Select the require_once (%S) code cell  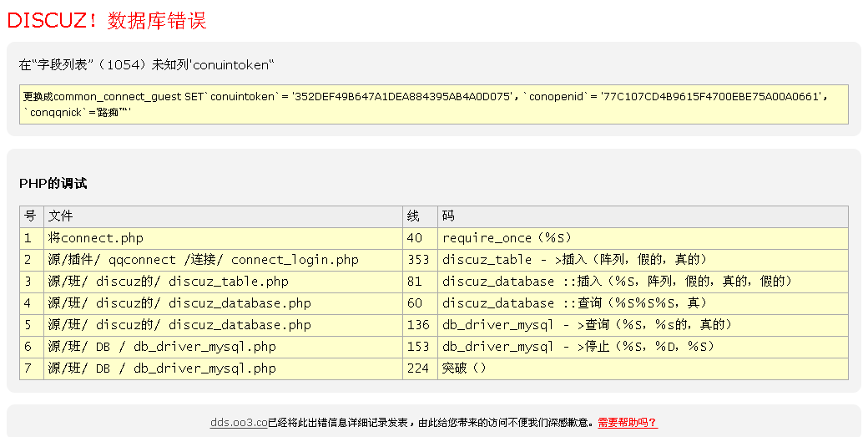point(643,238)
